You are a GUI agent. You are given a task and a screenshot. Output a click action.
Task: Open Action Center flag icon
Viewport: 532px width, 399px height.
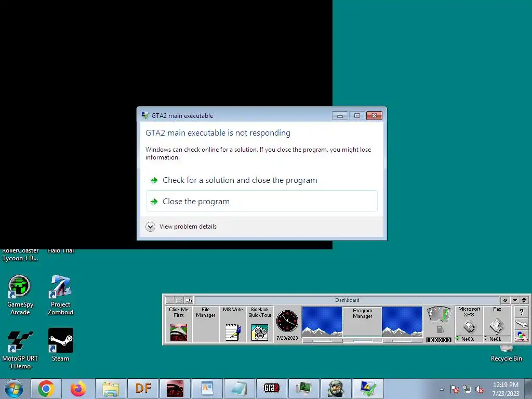455,390
